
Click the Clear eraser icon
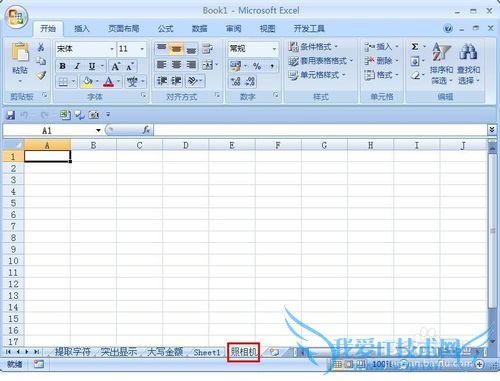click(415, 75)
